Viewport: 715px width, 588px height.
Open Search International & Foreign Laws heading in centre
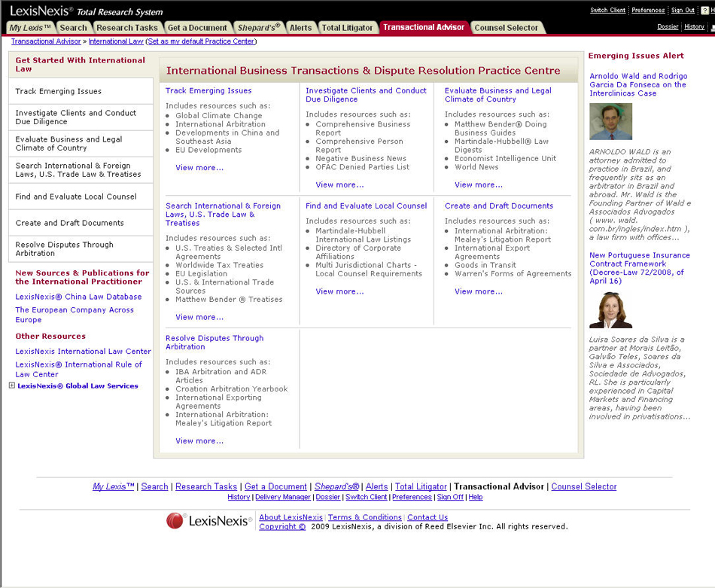pos(223,215)
